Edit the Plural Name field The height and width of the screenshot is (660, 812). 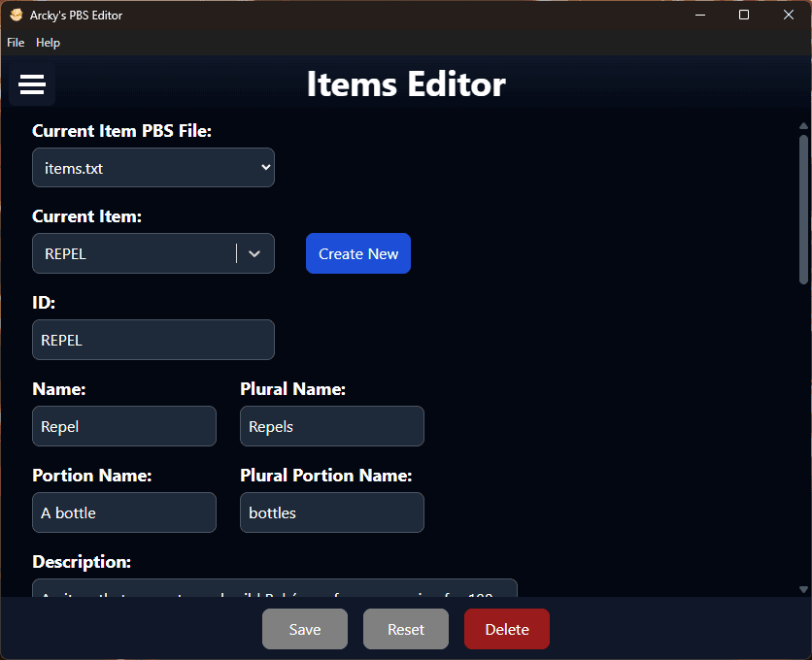(x=331, y=426)
